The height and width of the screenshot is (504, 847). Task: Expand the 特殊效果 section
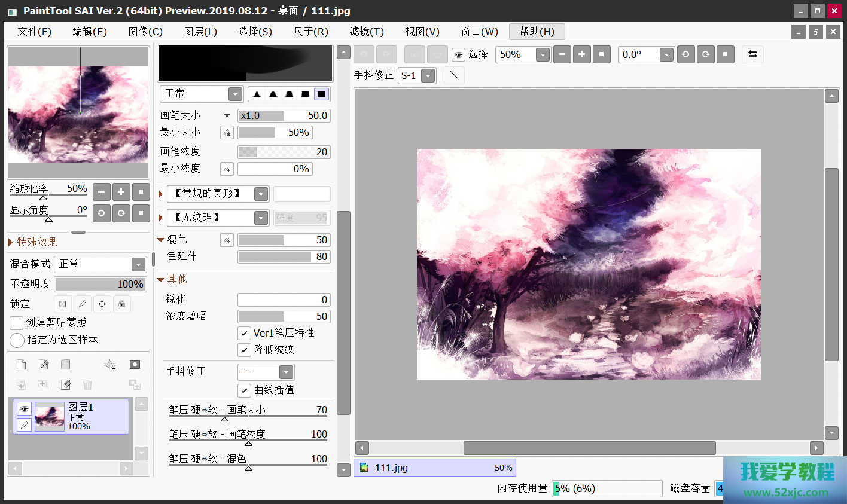click(11, 242)
